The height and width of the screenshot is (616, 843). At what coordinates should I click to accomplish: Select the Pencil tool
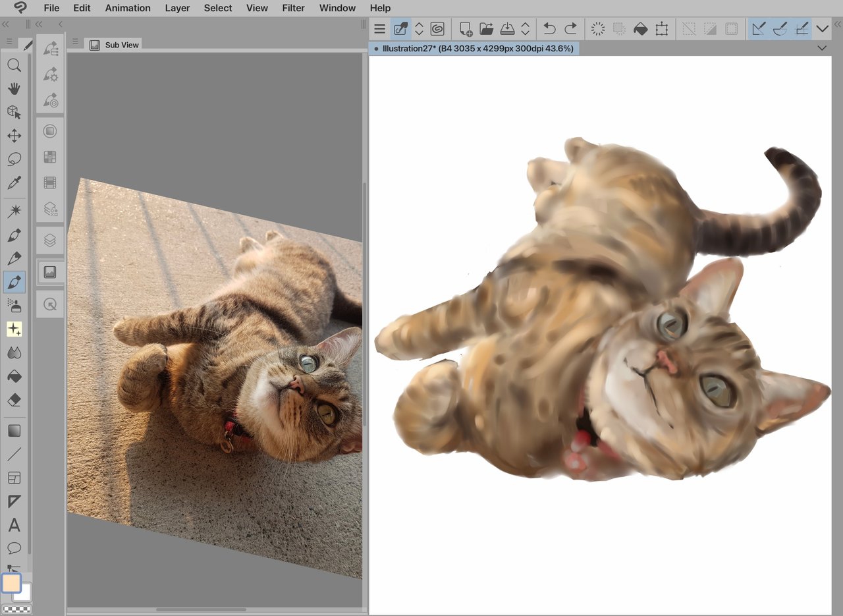[x=14, y=258]
